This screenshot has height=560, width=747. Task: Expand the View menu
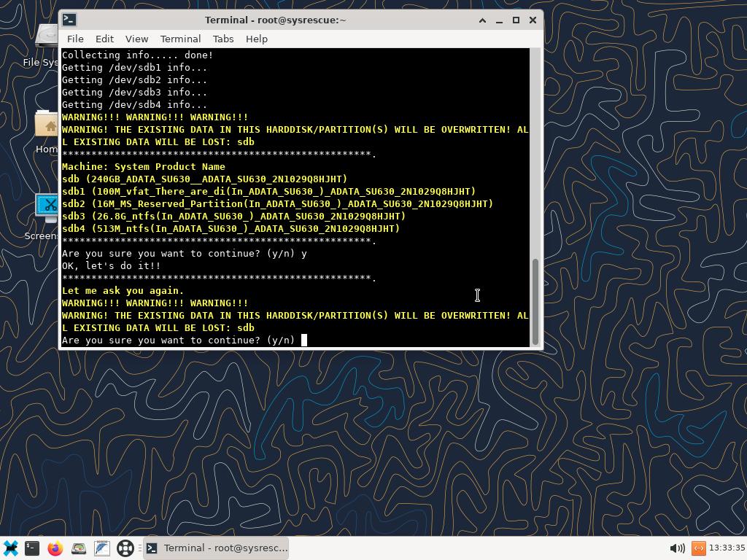click(136, 39)
